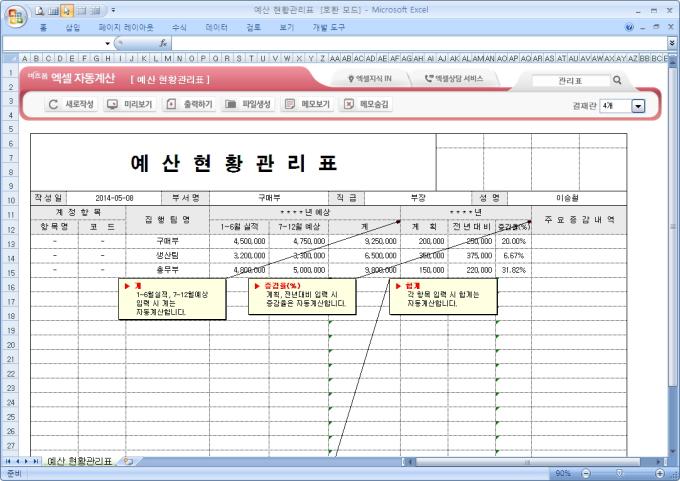This screenshot has width=680, height=481.
Task: Select the 부장 cell next to 직급
Action: coord(418,198)
